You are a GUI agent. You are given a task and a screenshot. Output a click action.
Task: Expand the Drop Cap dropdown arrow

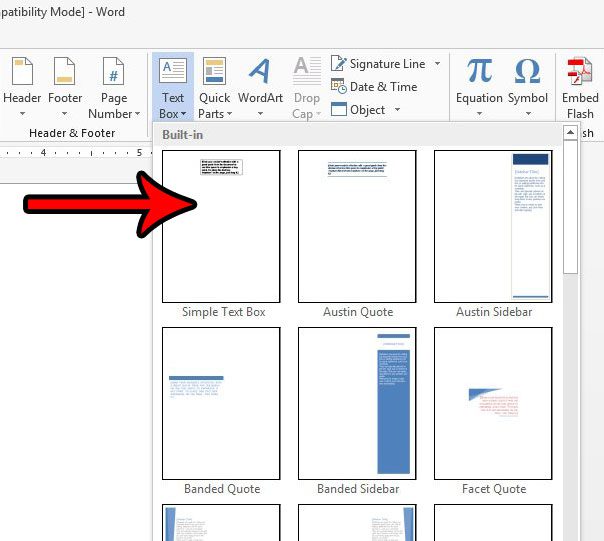pos(318,114)
